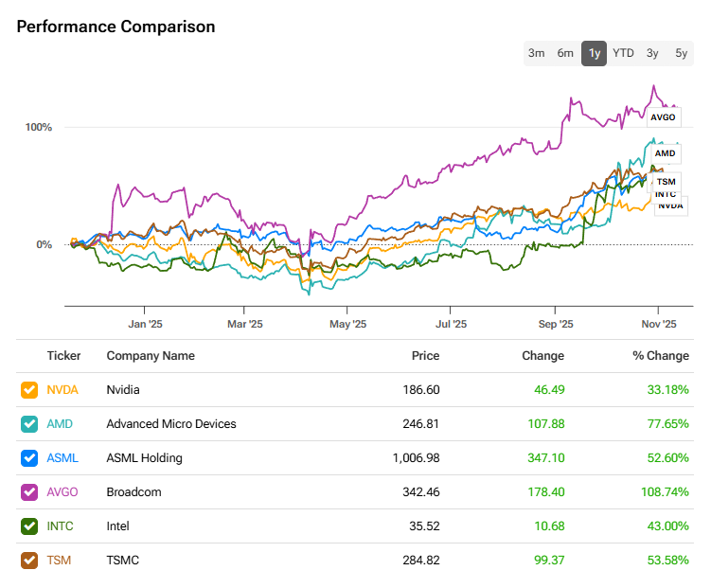Uncheck the INTC checkbox
The height and width of the screenshot is (588, 711).
[x=29, y=526]
